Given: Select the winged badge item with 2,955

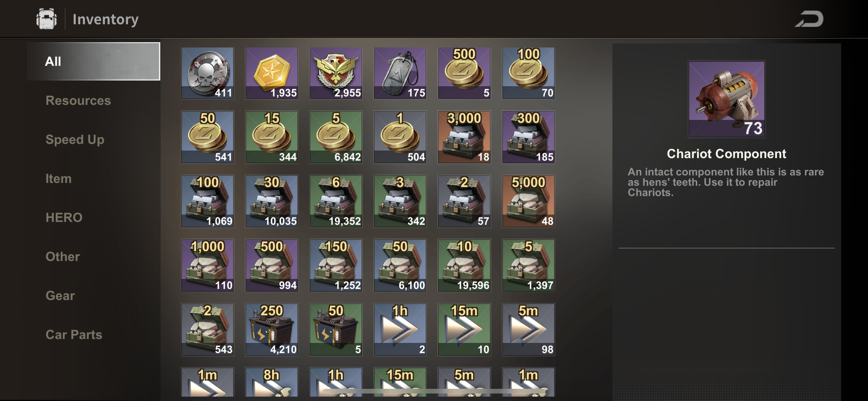Looking at the screenshot, I should coord(336,73).
